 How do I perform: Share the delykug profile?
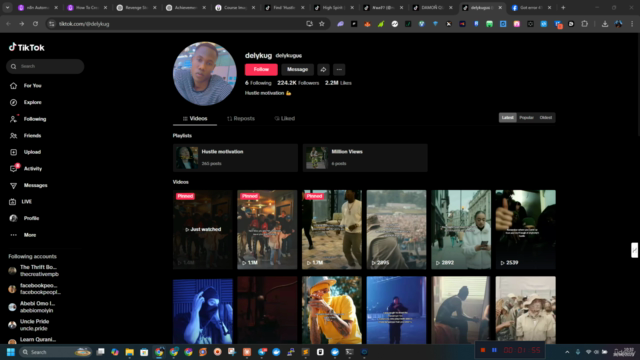coord(323,70)
